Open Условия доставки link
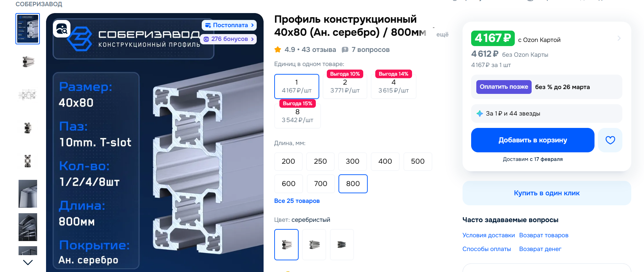644x272 pixels. 488,235
